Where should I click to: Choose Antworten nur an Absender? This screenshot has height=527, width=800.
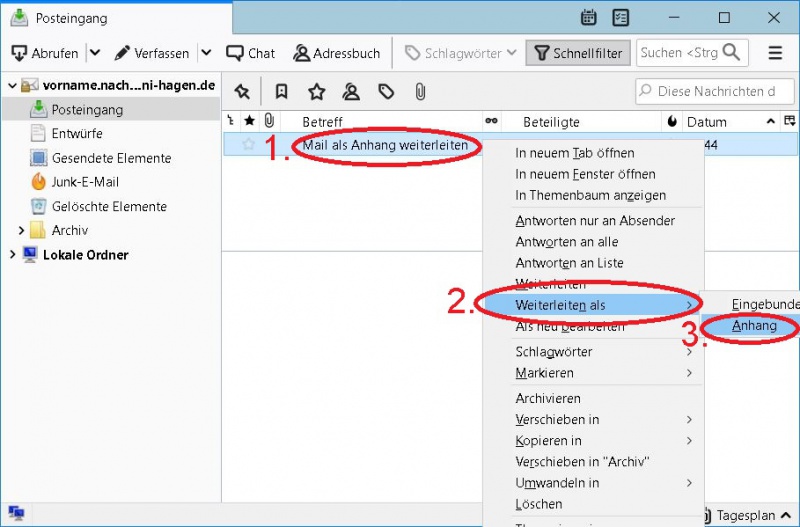point(595,221)
